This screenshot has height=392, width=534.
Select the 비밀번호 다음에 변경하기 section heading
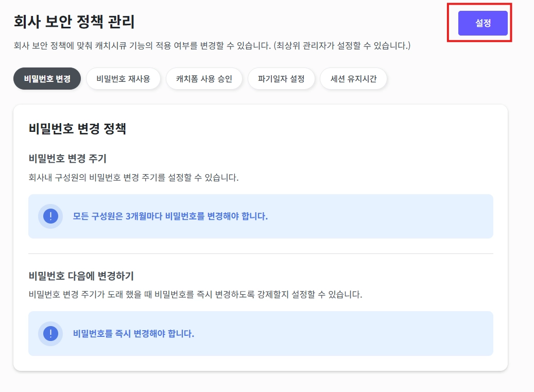coord(81,276)
